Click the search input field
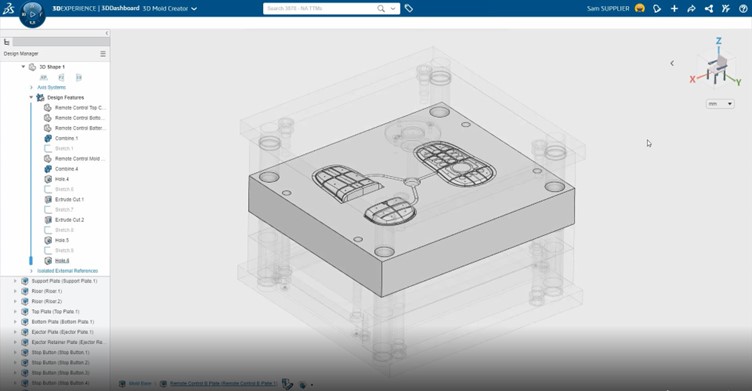 (x=320, y=8)
